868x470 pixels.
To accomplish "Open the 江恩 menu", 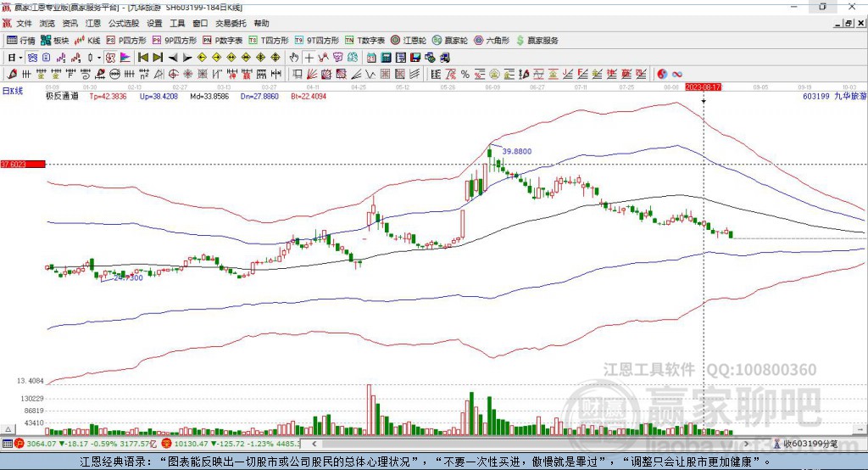I will [93, 23].
